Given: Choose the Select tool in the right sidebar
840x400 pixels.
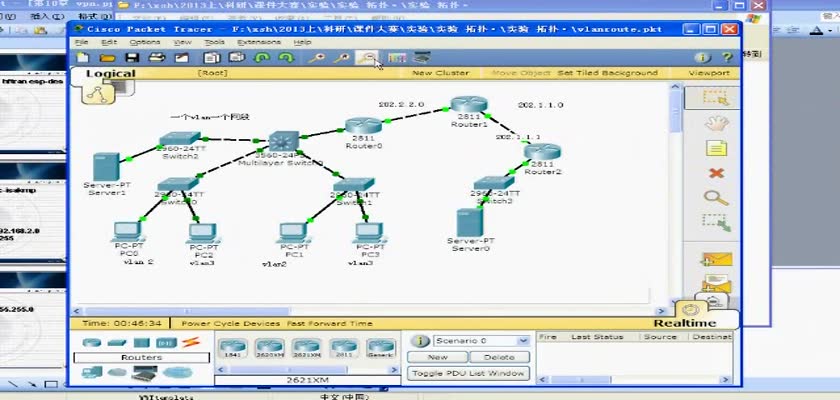Looking at the screenshot, I should click(x=715, y=97).
